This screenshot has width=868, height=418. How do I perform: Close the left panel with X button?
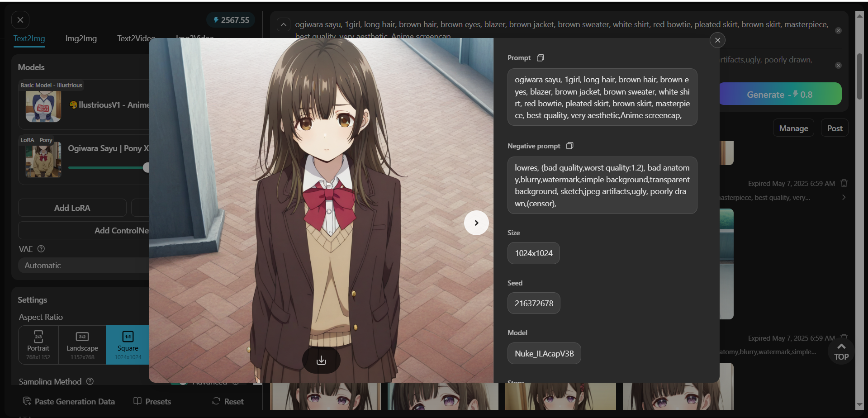[x=20, y=20]
